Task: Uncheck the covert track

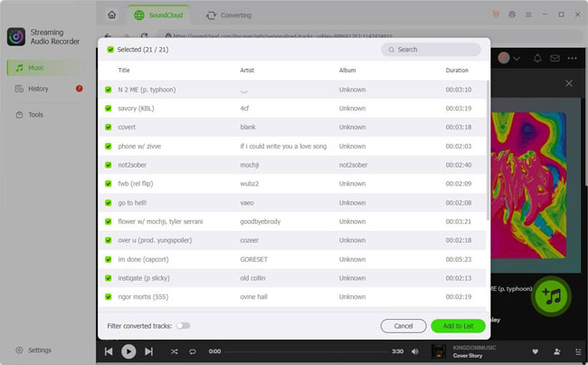Action: 109,128
